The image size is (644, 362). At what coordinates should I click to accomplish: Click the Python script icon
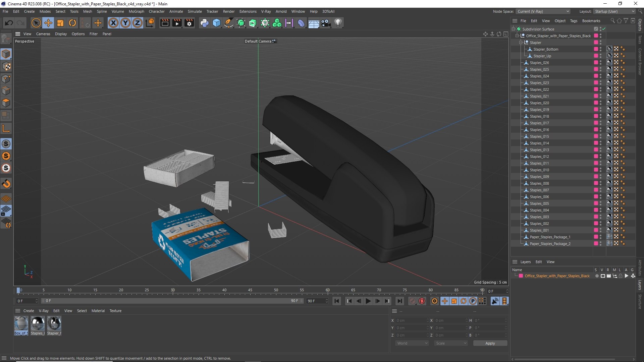point(204,23)
